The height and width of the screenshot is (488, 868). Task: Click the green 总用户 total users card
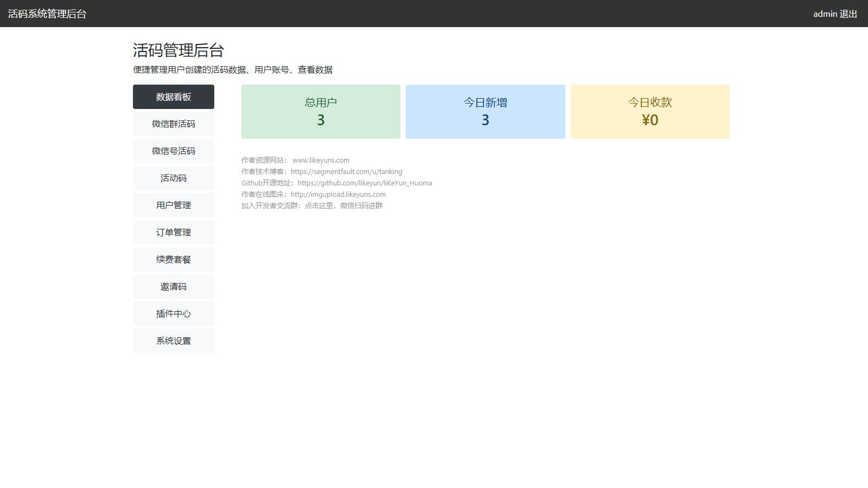(321, 112)
